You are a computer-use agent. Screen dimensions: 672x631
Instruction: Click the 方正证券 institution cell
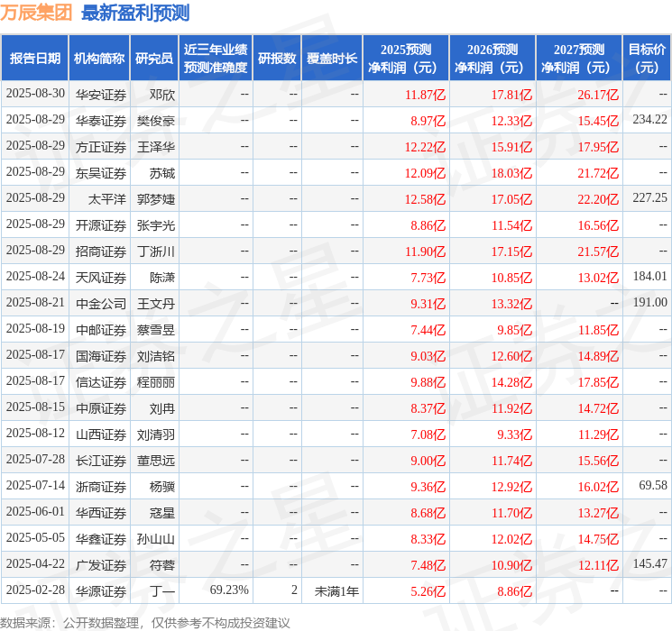coord(101,147)
